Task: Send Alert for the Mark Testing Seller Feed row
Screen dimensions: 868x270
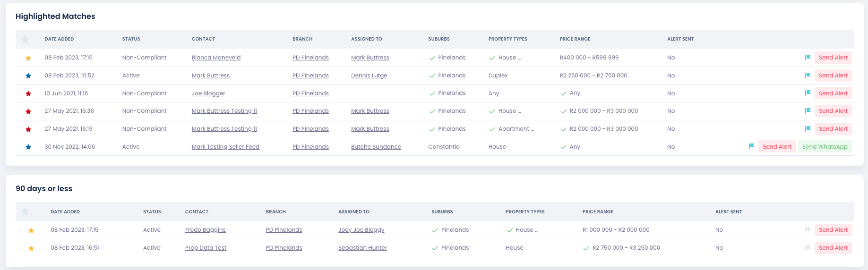Action: point(777,147)
